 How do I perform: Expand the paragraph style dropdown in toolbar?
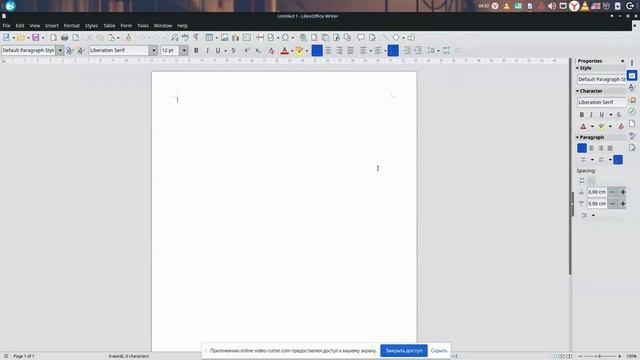click(60, 51)
